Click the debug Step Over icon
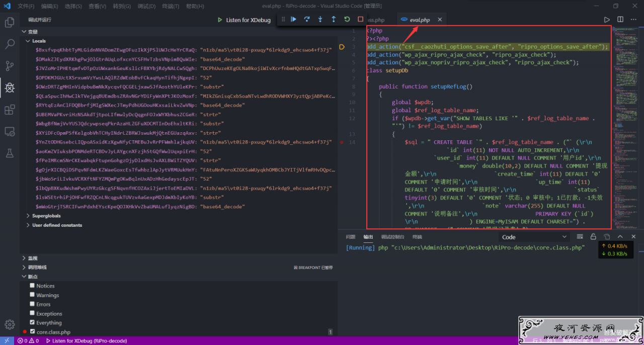Screen dimensions: 644x345 (x=307, y=19)
